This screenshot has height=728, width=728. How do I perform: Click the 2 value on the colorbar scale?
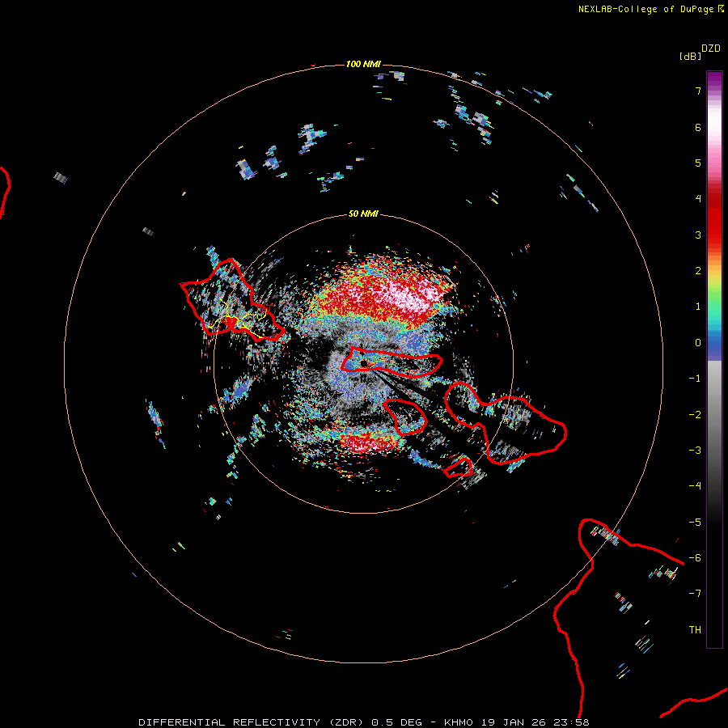coord(698,271)
